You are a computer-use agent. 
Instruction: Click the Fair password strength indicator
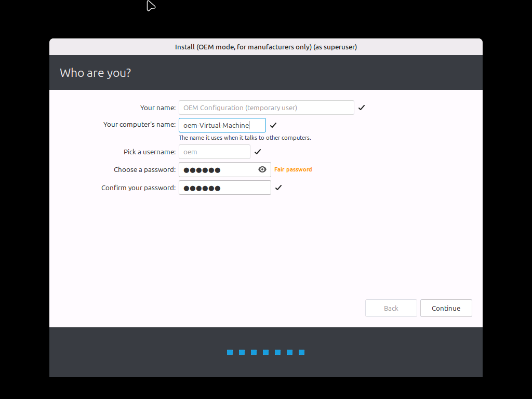coord(293,169)
